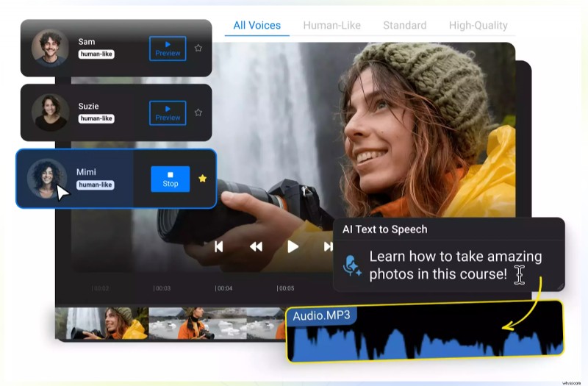Viewport: 588px width, 386px height.
Task: Select the Suzie voice name
Action: point(88,106)
